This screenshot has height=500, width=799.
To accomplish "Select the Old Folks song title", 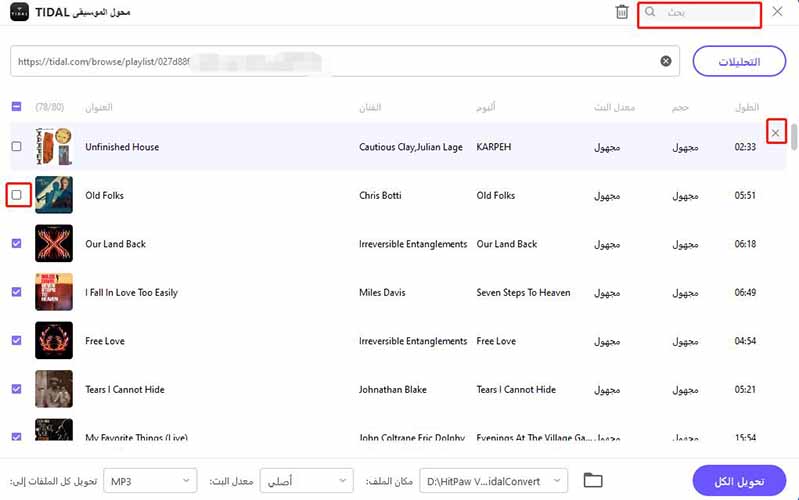I will coord(104,195).
